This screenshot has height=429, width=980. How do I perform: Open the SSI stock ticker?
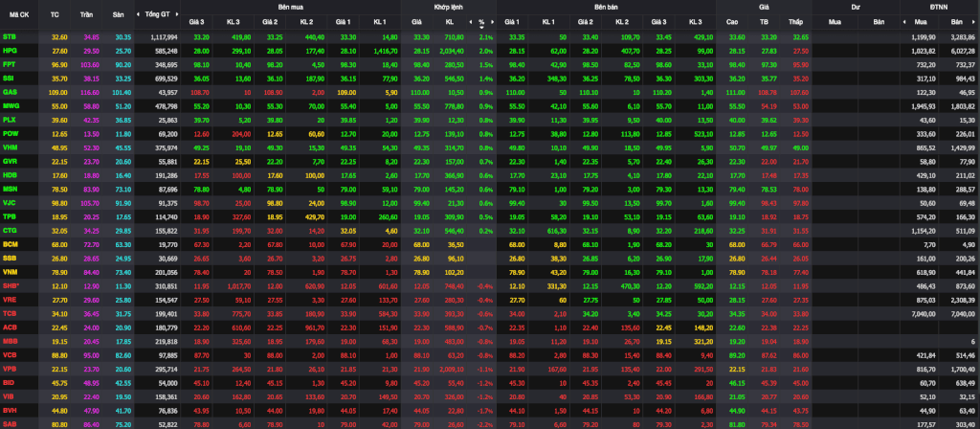point(9,79)
